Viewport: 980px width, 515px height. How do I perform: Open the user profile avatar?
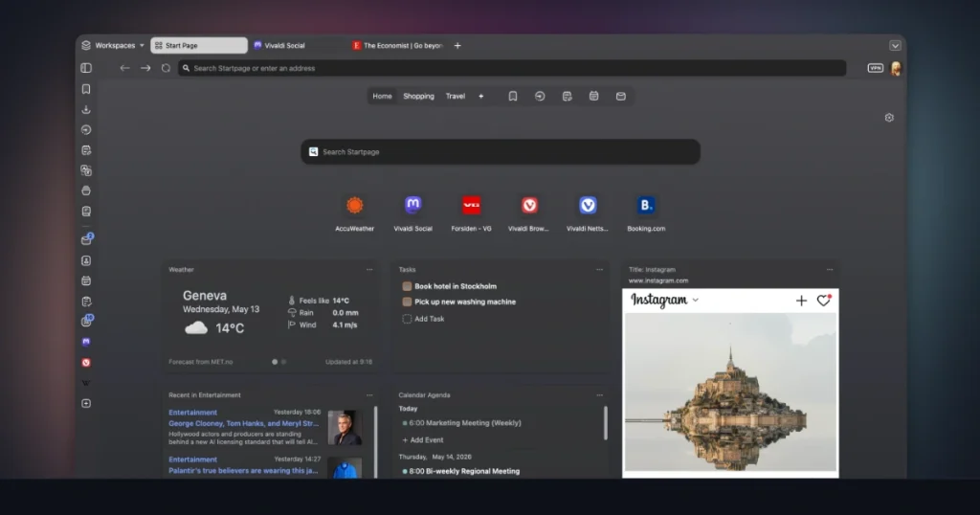pyautogui.click(x=896, y=69)
